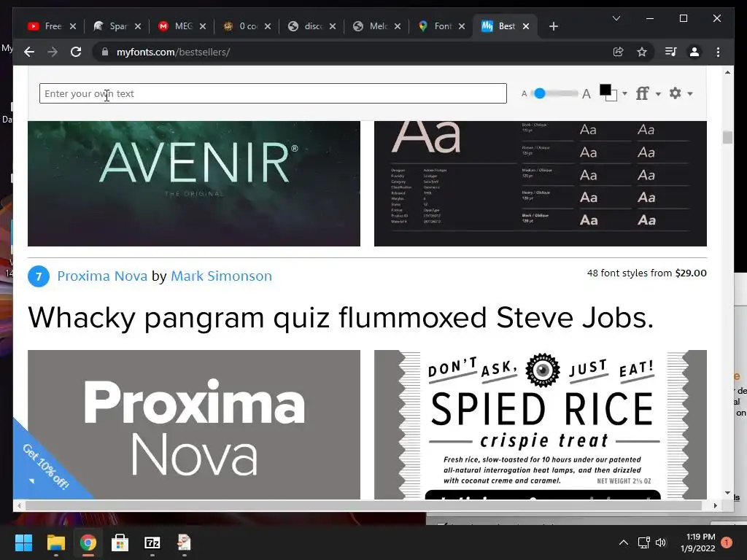Click the horizontal scroll-right arrow

[x=715, y=505]
